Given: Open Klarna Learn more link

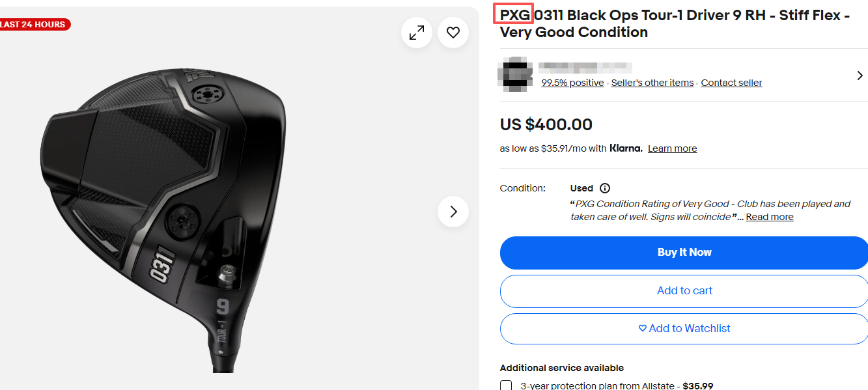Looking at the screenshot, I should (x=672, y=148).
